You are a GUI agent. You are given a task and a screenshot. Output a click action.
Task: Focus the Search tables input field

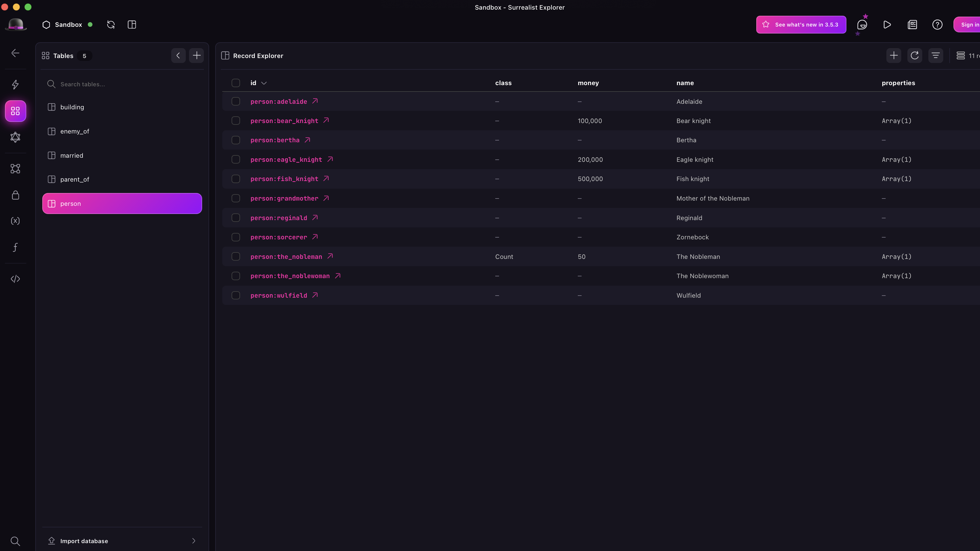pos(125,84)
